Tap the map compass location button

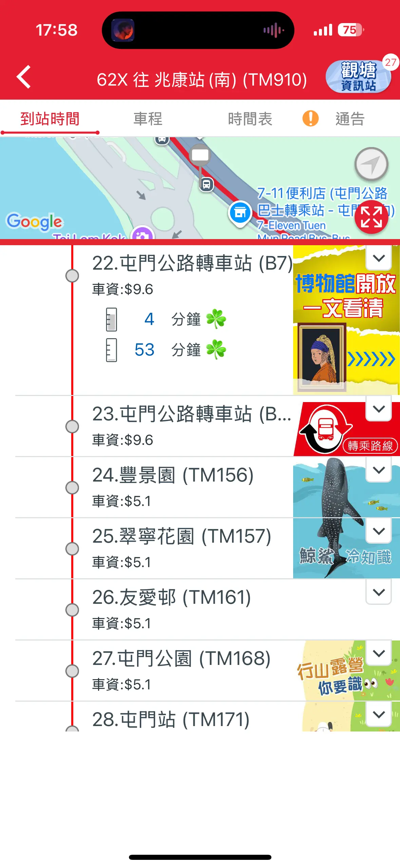(371, 165)
